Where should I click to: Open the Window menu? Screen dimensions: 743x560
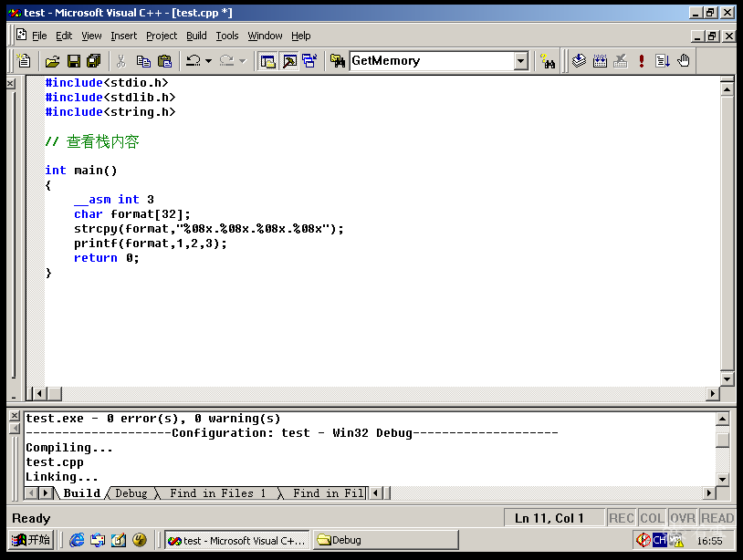[265, 36]
